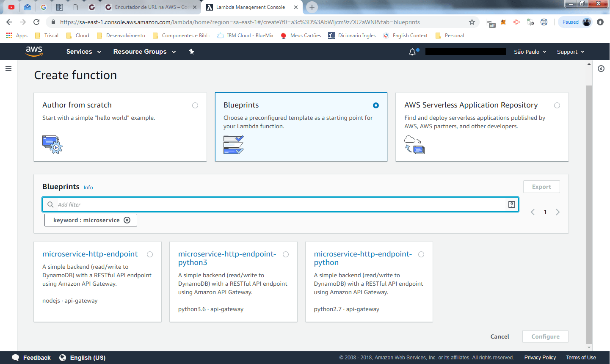Open the Privacy Policy link
Image resolution: width=610 pixels, height=364 pixels.
point(540,358)
